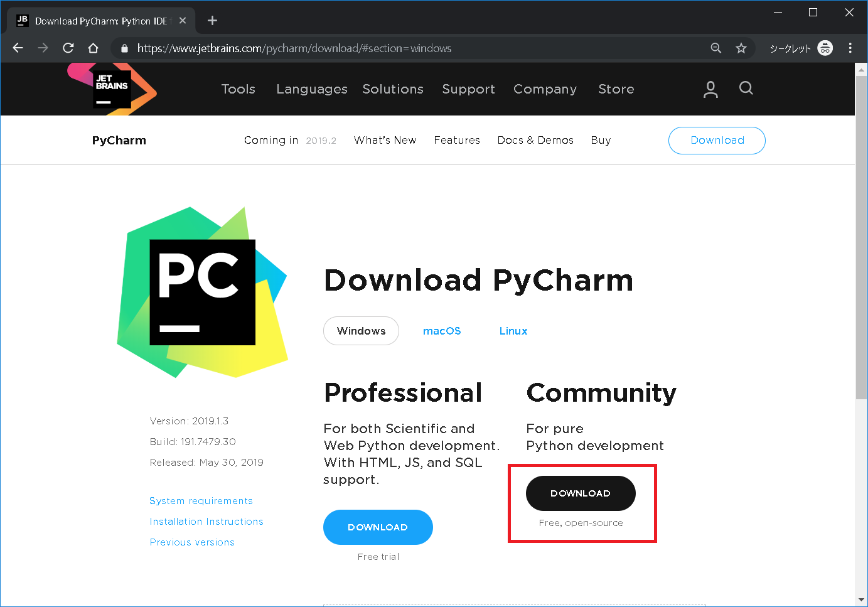
Task: Click the Professional heading
Action: [x=403, y=393]
